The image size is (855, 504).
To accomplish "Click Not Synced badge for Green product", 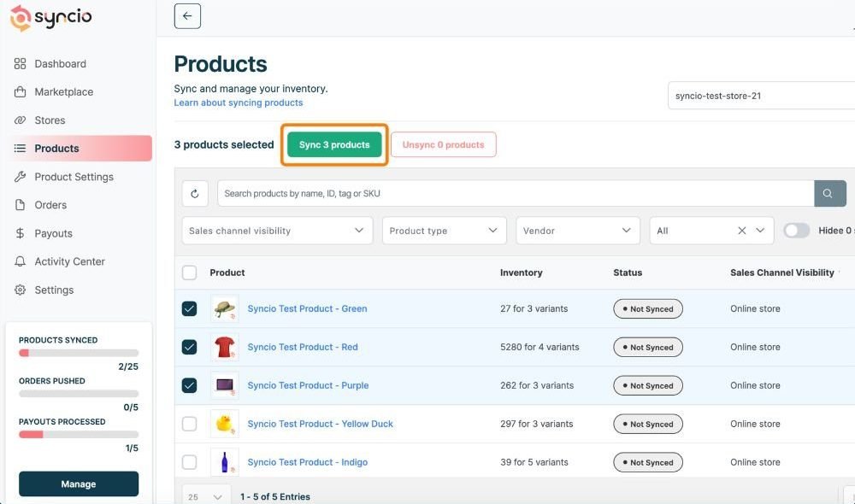I will pyautogui.click(x=648, y=309).
